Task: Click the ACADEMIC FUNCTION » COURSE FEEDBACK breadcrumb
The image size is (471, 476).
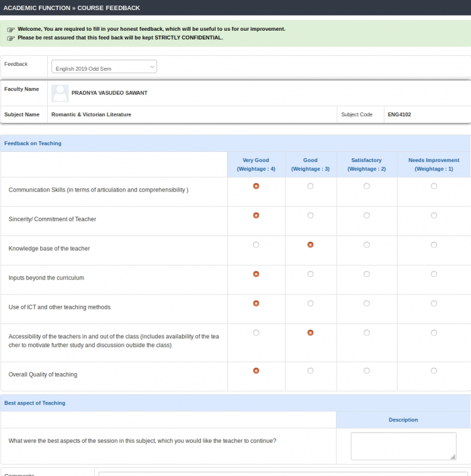Action: point(72,8)
